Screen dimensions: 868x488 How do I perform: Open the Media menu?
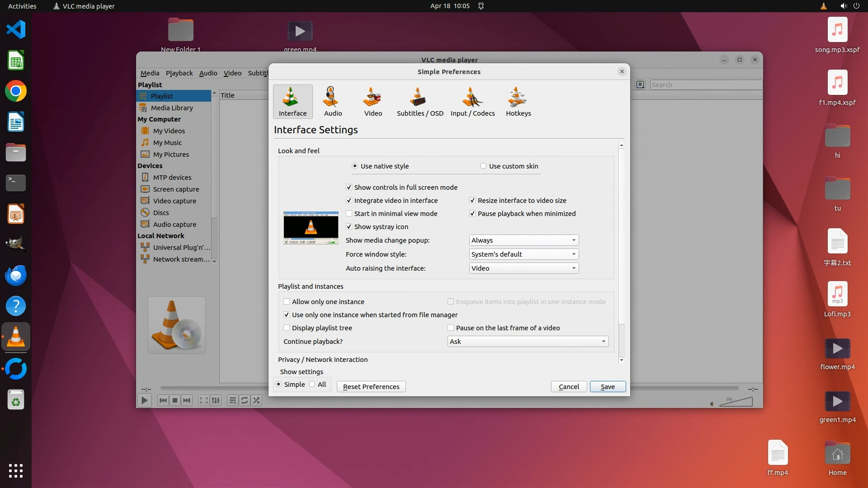tap(150, 73)
